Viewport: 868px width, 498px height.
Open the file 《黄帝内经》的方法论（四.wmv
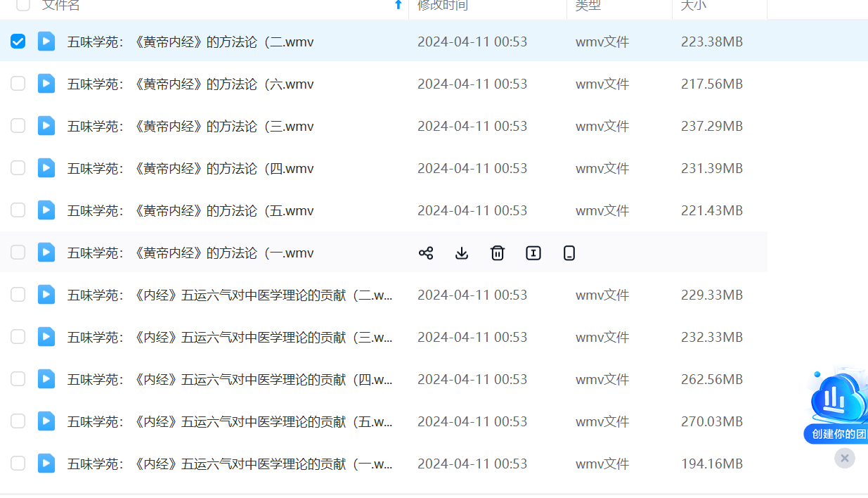(x=190, y=169)
